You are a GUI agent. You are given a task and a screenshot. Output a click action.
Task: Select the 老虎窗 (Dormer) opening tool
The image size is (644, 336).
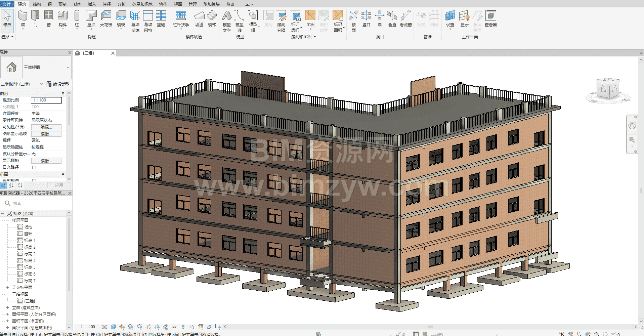click(x=406, y=19)
